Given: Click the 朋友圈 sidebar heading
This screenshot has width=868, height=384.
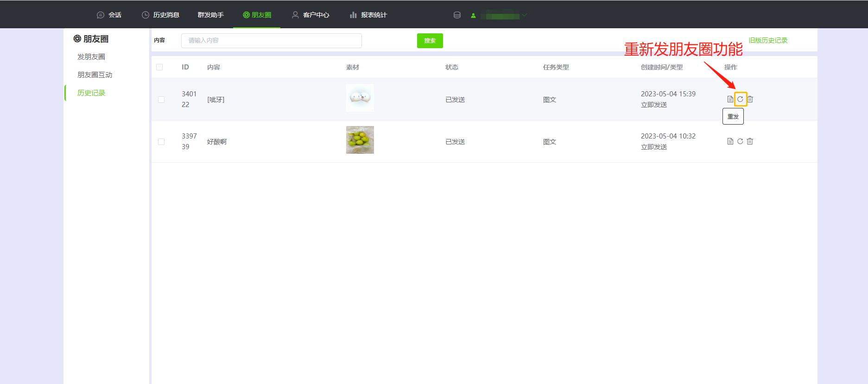Looking at the screenshot, I should pos(91,39).
